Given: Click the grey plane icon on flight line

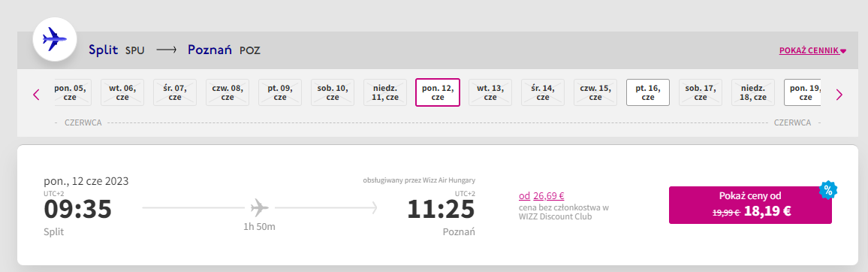Looking at the screenshot, I should click(x=260, y=207).
